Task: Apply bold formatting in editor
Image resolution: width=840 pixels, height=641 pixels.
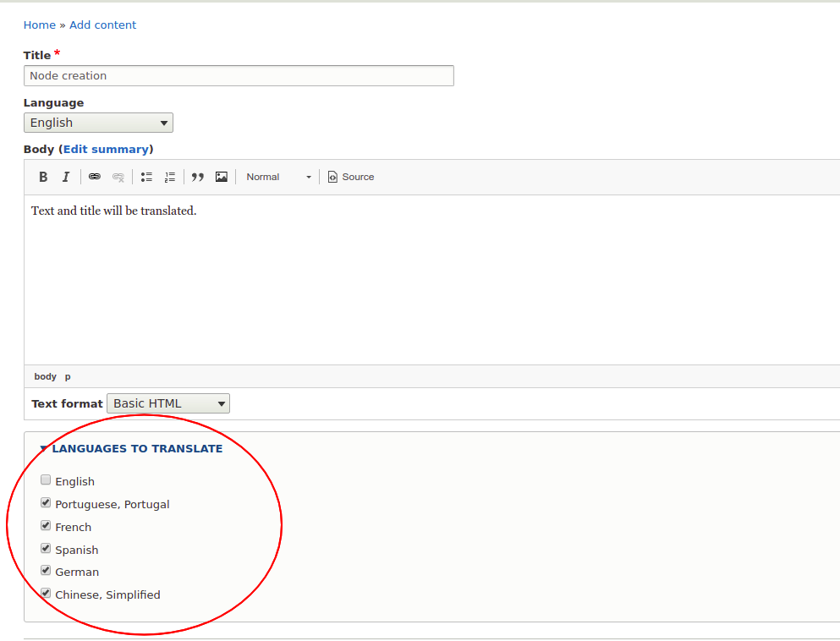Action: pos(43,177)
